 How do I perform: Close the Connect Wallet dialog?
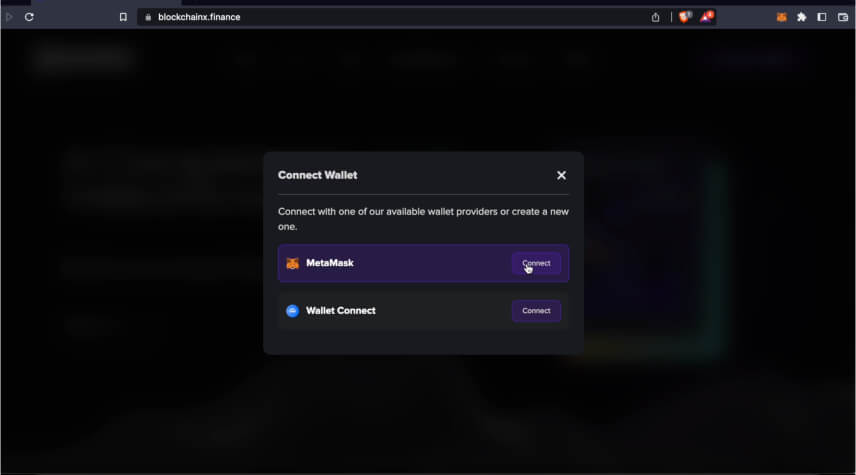(561, 175)
